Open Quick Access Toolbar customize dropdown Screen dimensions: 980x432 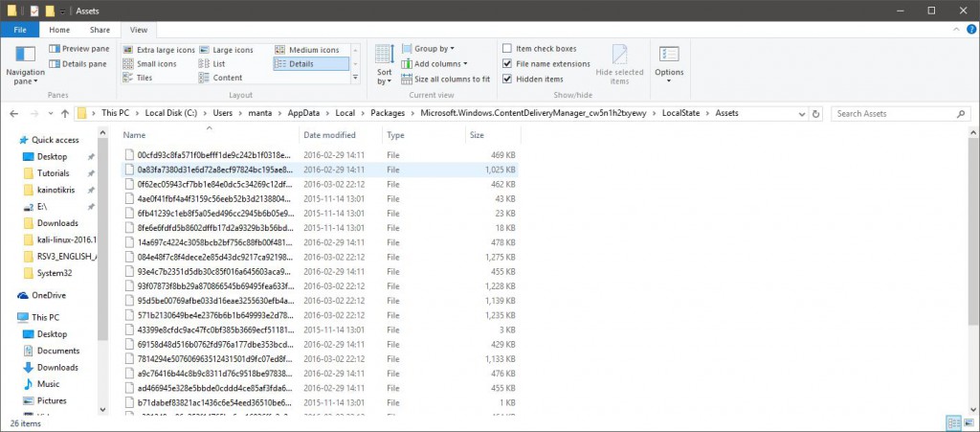click(x=62, y=11)
